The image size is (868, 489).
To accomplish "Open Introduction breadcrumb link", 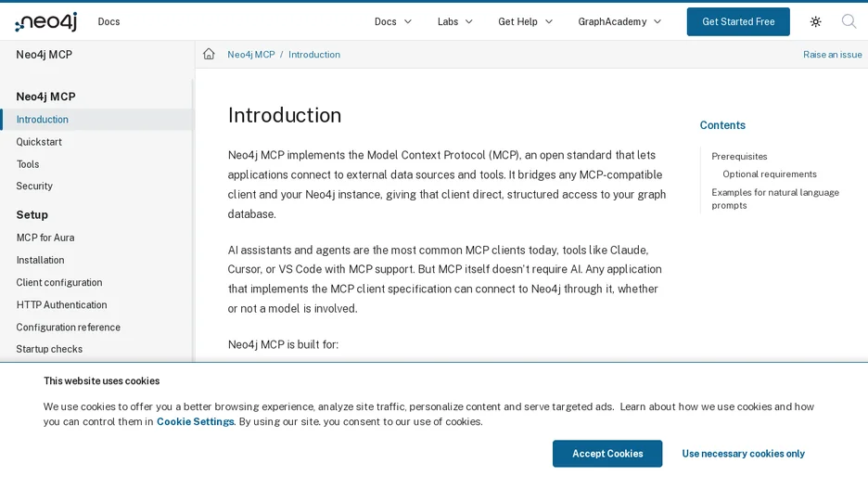I will point(313,54).
